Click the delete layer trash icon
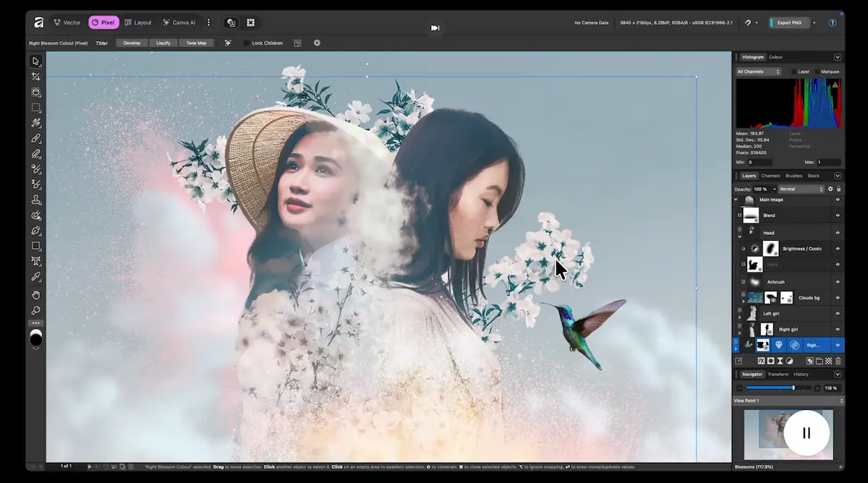This screenshot has height=483, width=868. click(x=838, y=361)
